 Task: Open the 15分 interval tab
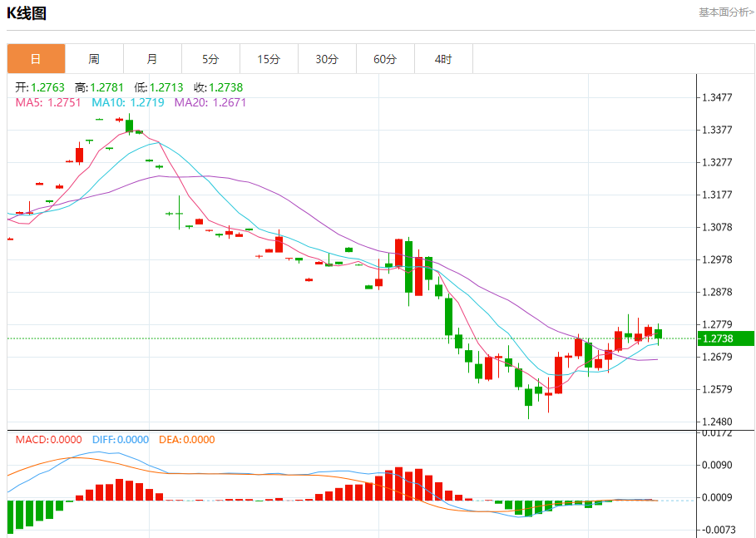pos(269,59)
